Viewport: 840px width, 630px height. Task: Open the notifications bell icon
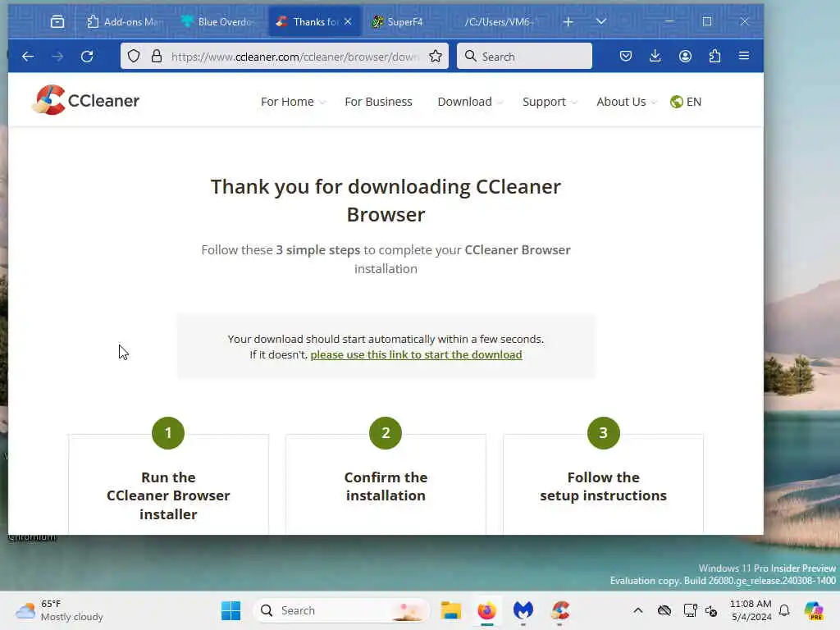coord(784,610)
